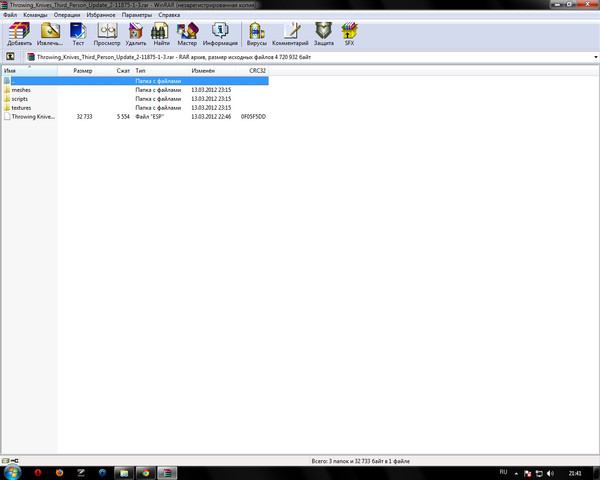This screenshot has width=600, height=480.
Task: Run the Тест archive test icon
Action: click(x=78, y=34)
